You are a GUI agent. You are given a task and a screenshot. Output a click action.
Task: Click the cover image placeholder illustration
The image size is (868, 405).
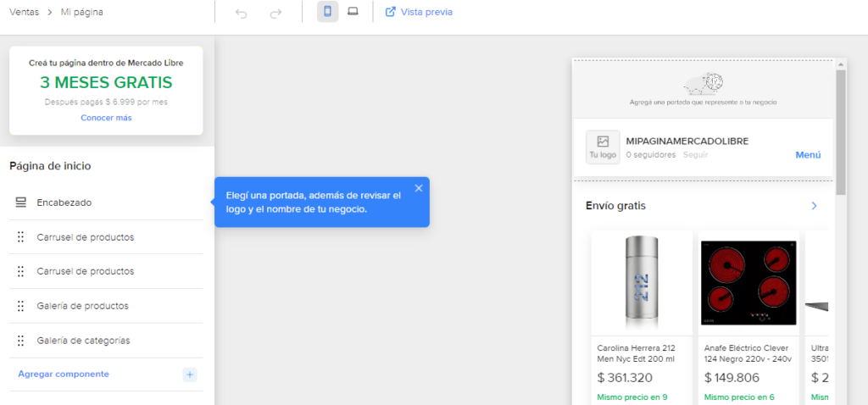(703, 84)
